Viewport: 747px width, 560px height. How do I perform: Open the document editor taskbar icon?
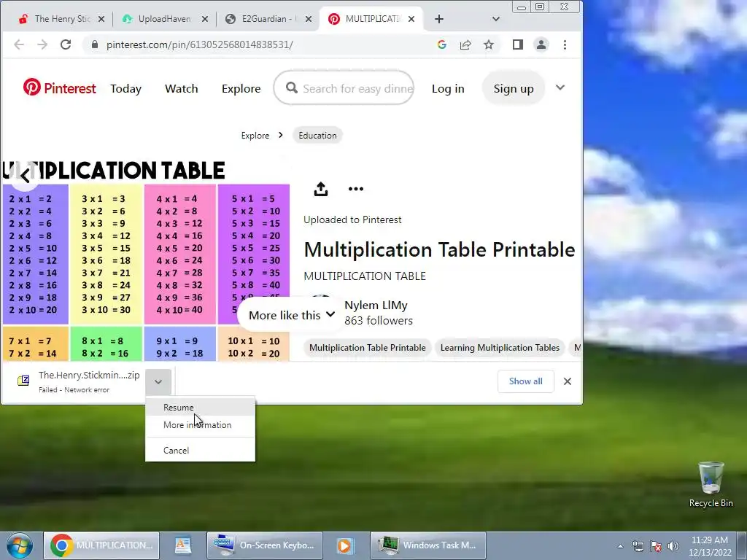183,545
